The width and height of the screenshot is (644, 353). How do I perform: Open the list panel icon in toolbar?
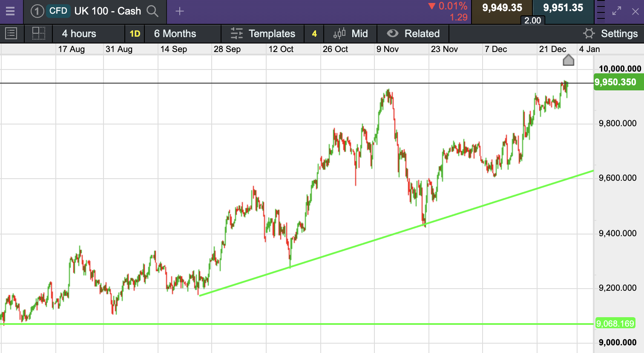11,33
